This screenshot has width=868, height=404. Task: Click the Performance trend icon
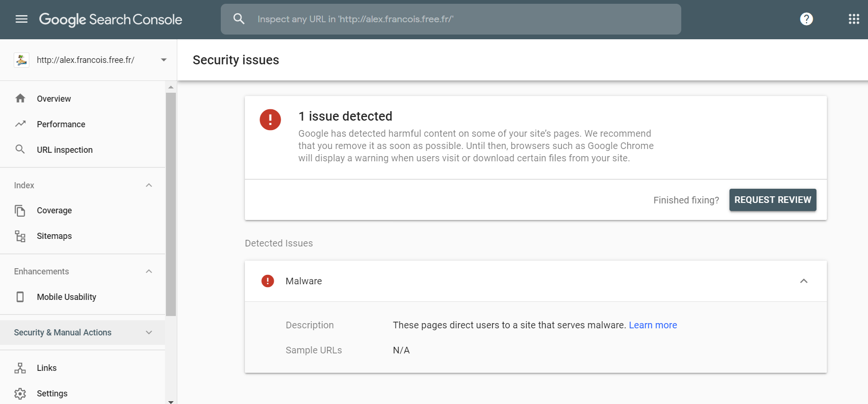point(20,124)
